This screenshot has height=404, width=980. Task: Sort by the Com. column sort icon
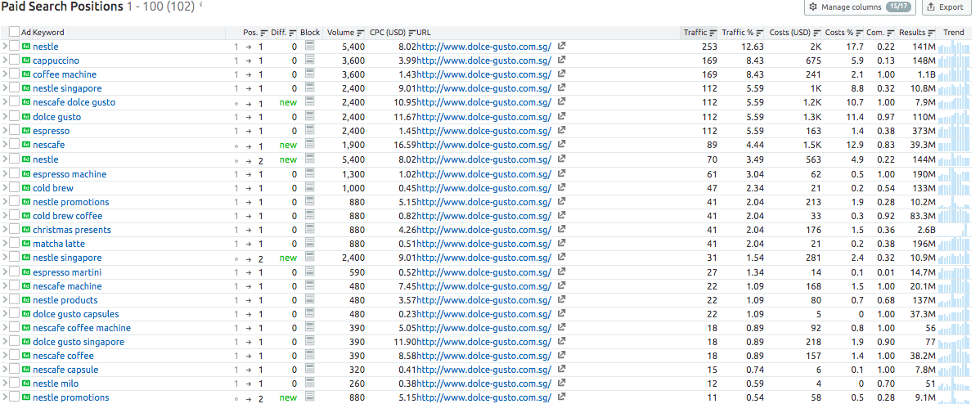(x=891, y=33)
